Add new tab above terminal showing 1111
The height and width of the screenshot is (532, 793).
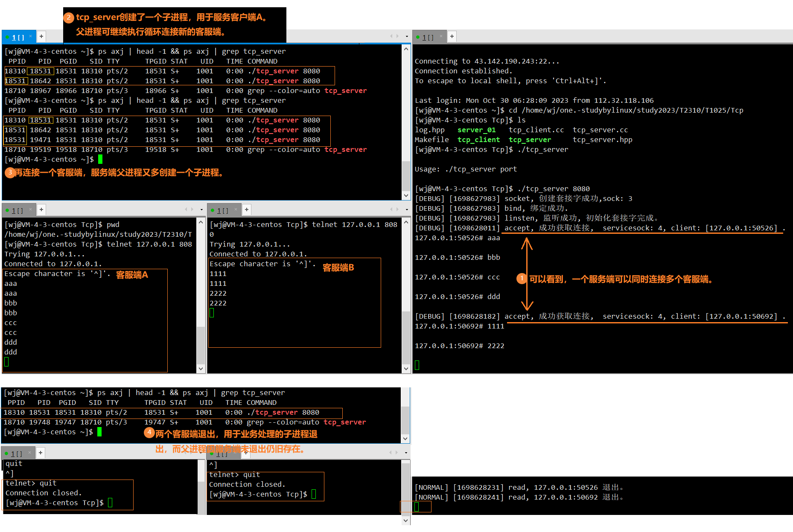pos(247,209)
